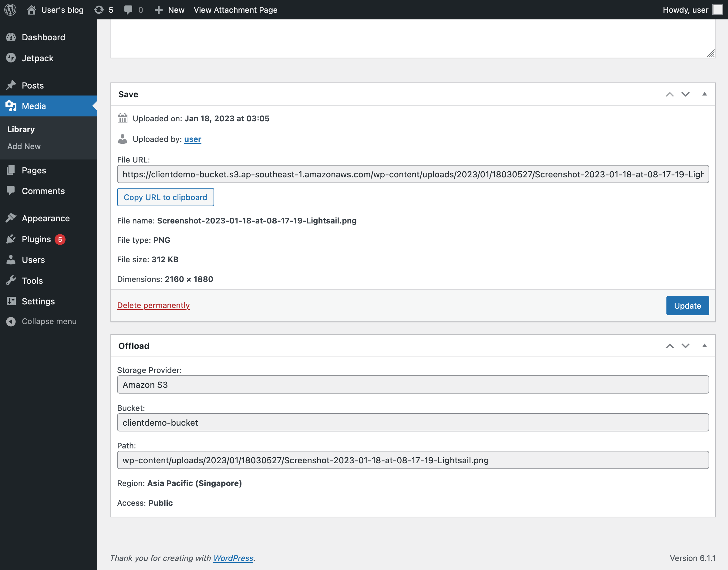Move the Save panel up
Screen dimensions: 728x570
pyautogui.click(x=669, y=94)
